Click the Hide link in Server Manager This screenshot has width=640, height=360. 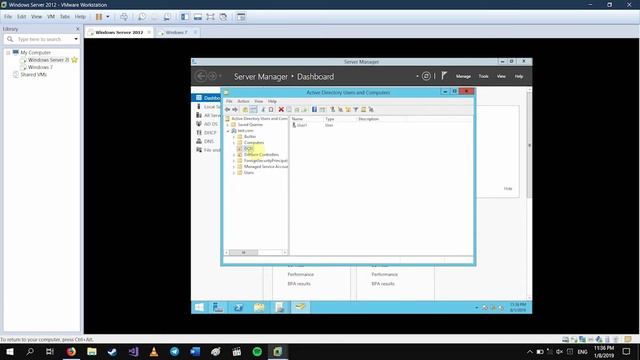point(508,189)
